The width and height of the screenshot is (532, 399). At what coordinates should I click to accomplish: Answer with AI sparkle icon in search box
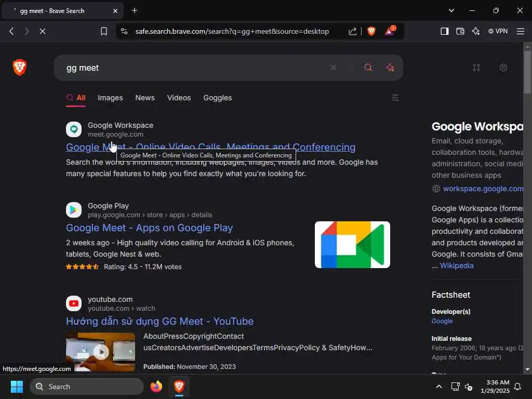point(390,68)
